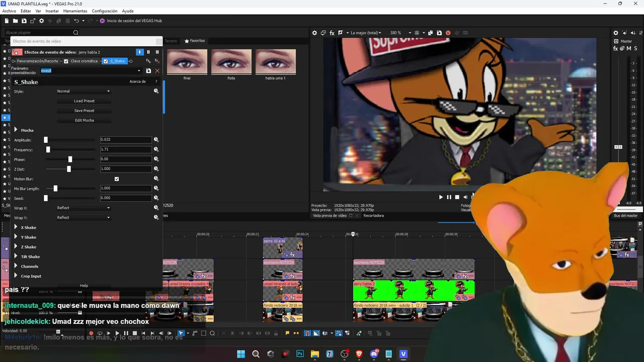Save snapshot to file in preview
This screenshot has width=644, height=362.
pyautogui.click(x=439, y=33)
